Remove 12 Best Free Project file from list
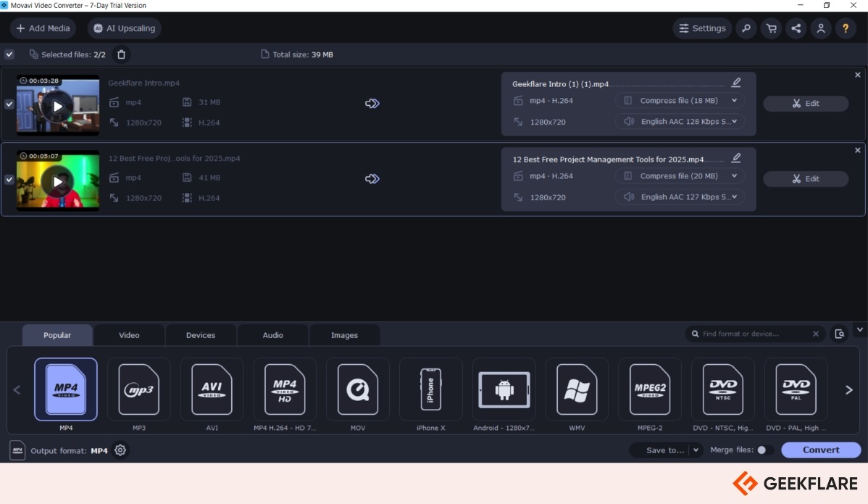This screenshot has height=504, width=868. pos(857,150)
